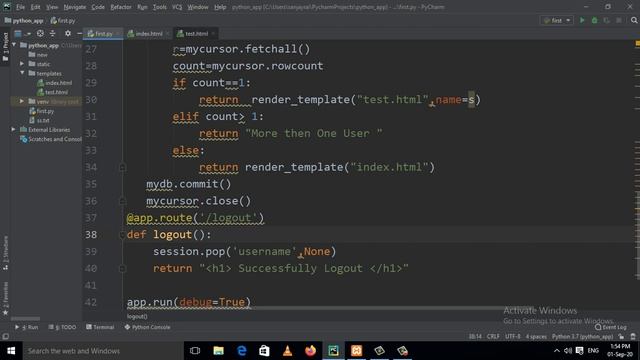
Task: Open the Run tool window button
Action: [x=27, y=327]
